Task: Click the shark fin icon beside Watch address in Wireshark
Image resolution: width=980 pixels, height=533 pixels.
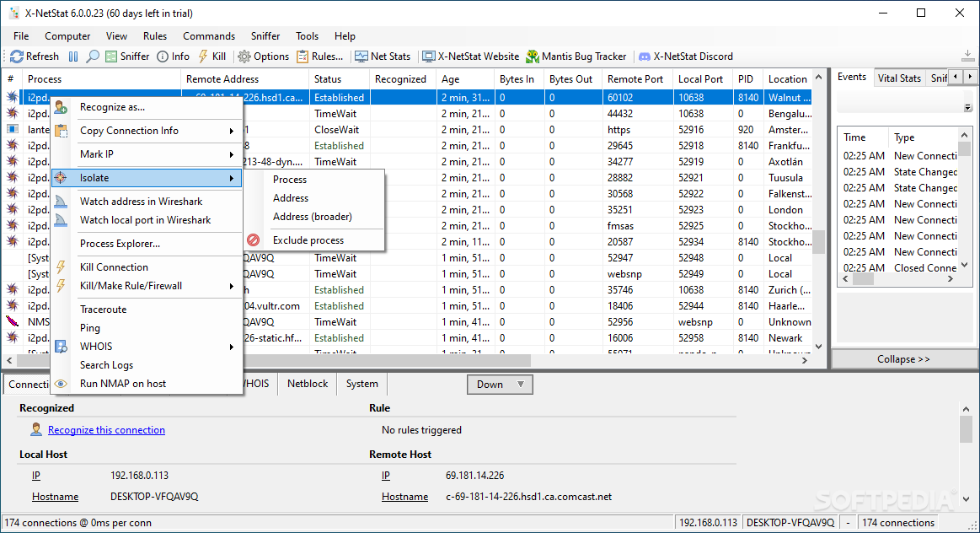Action: click(61, 202)
